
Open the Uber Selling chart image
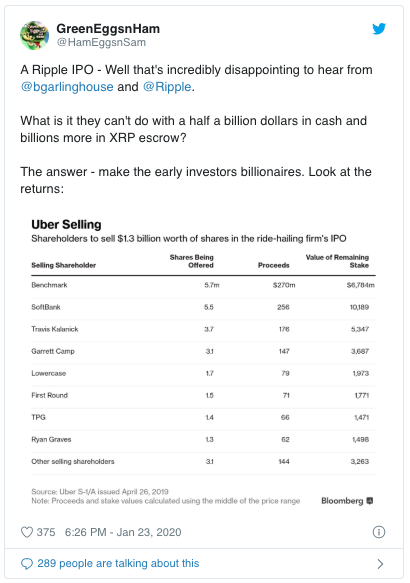[x=203, y=362]
